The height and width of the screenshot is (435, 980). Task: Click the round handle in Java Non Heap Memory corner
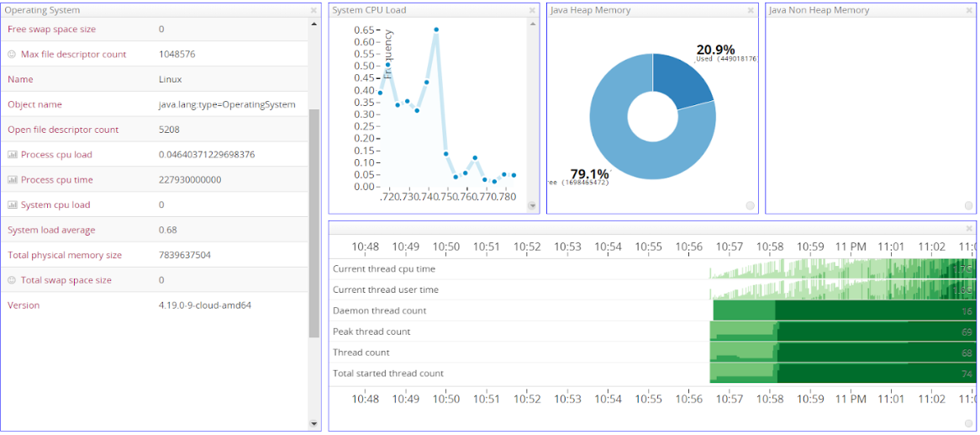(968, 205)
